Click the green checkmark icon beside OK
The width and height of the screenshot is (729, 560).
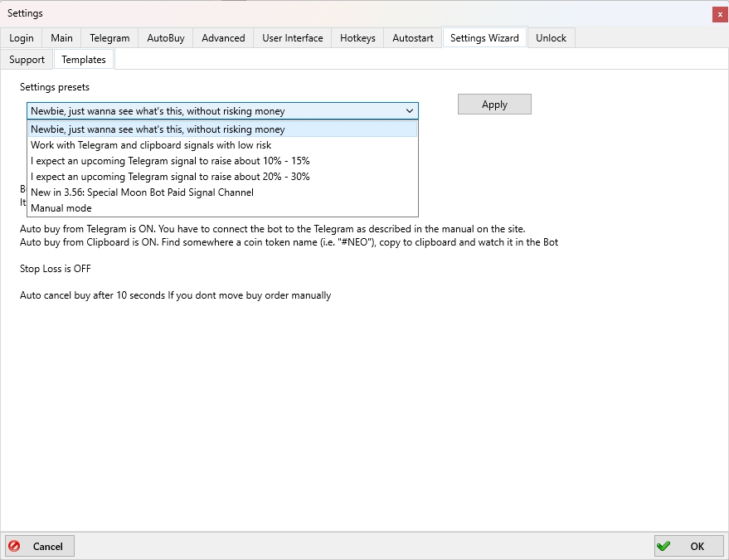pyautogui.click(x=663, y=546)
